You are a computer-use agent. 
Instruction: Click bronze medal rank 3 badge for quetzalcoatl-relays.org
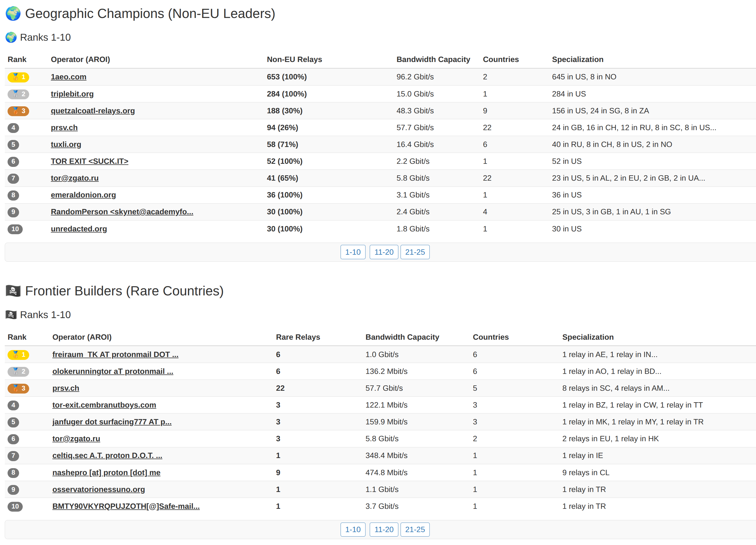tap(18, 111)
